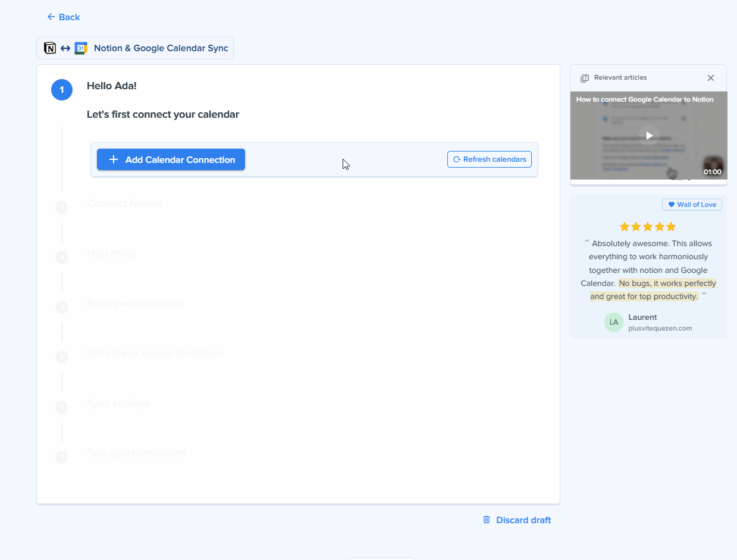This screenshot has width=737, height=560.
Task: Click the LA avatar for Laurent
Action: pyautogui.click(x=614, y=322)
